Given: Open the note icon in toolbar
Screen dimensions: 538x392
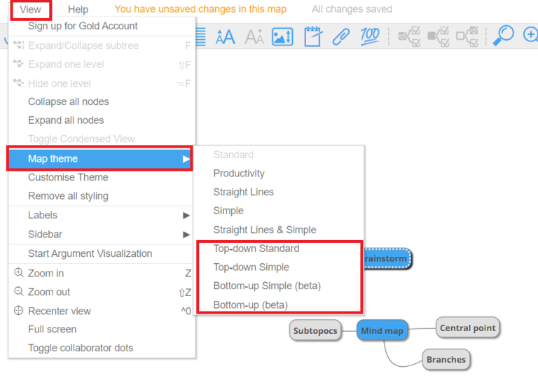Looking at the screenshot, I should pos(312,36).
